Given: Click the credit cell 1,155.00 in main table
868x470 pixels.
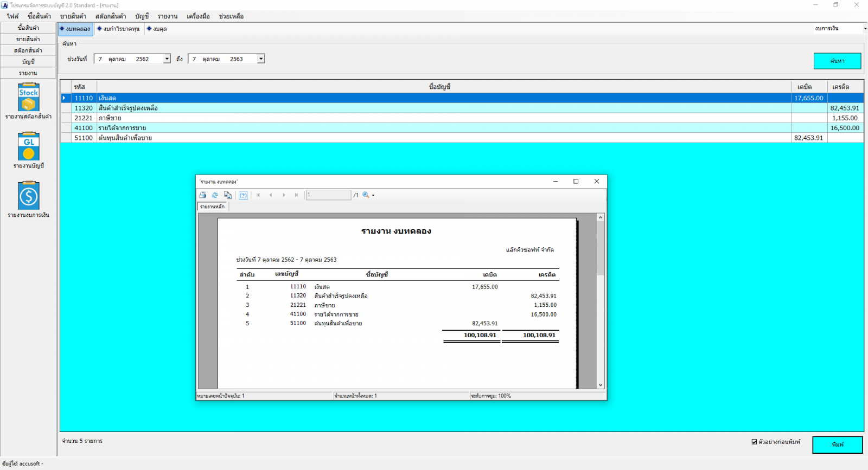Looking at the screenshot, I should (845, 118).
